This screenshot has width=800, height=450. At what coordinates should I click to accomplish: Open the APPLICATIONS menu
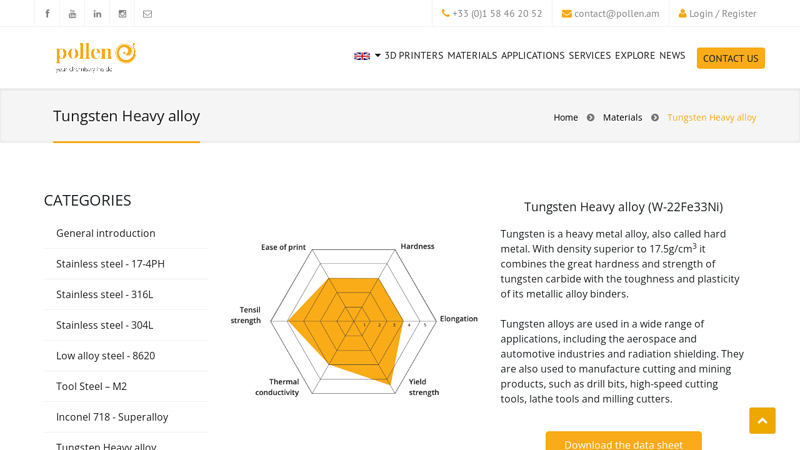pyautogui.click(x=533, y=56)
